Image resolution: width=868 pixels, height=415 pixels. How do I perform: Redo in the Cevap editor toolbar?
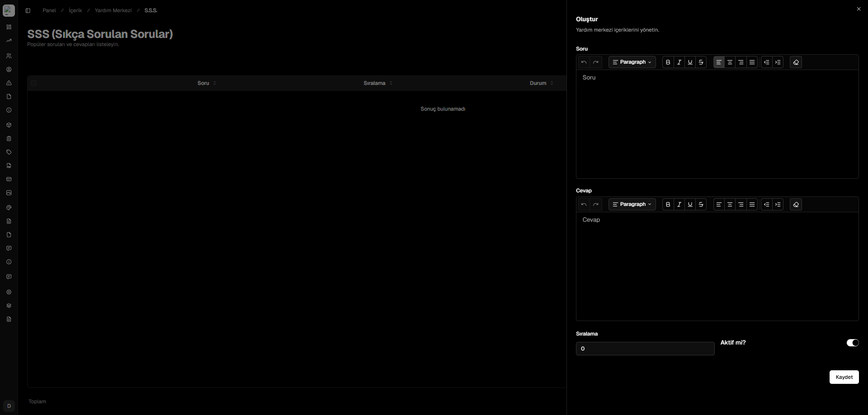pyautogui.click(x=596, y=205)
